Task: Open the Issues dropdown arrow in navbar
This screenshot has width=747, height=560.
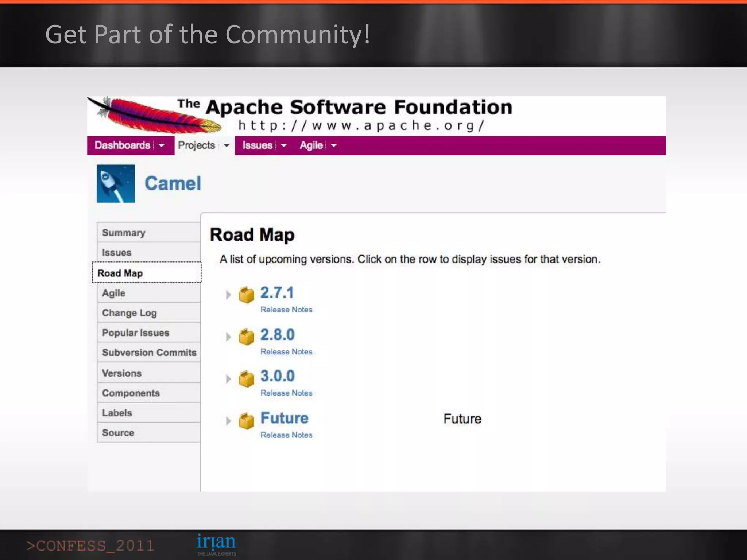Action: tap(284, 145)
